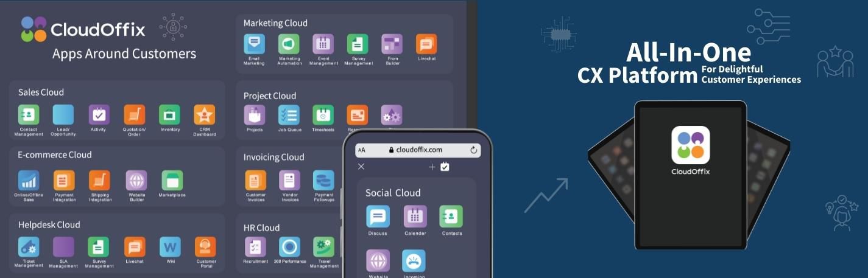
Task: Open Email Marketing in Marketing Cloud
Action: point(254,44)
